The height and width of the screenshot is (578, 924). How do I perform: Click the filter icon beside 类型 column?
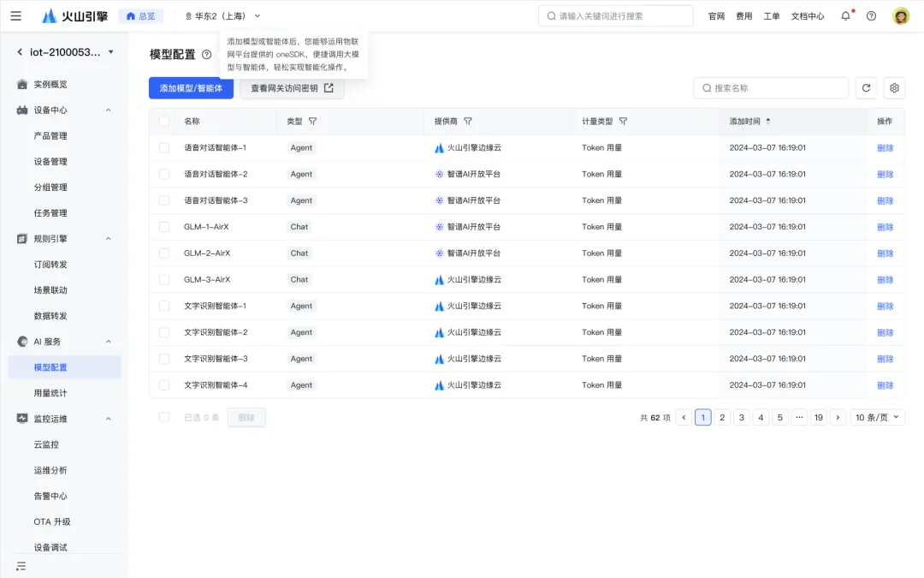pyautogui.click(x=313, y=121)
